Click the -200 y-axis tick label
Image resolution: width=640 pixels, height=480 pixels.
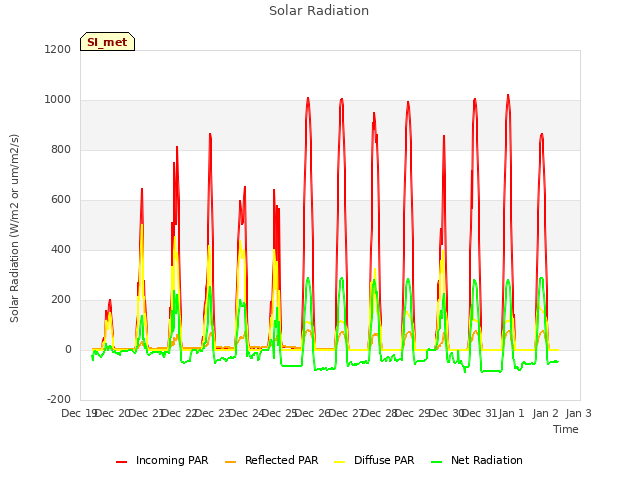click(x=59, y=399)
